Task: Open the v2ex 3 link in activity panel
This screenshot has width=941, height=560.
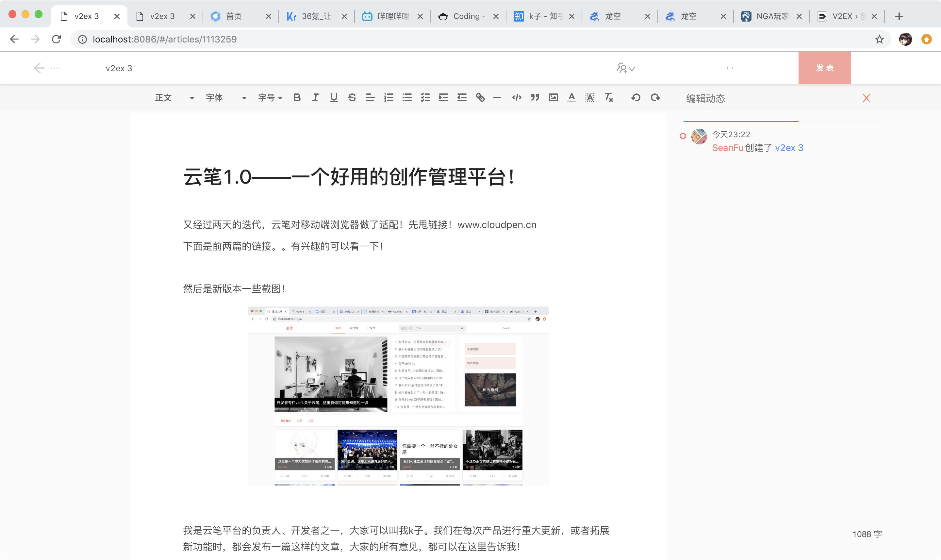Action: (x=789, y=148)
